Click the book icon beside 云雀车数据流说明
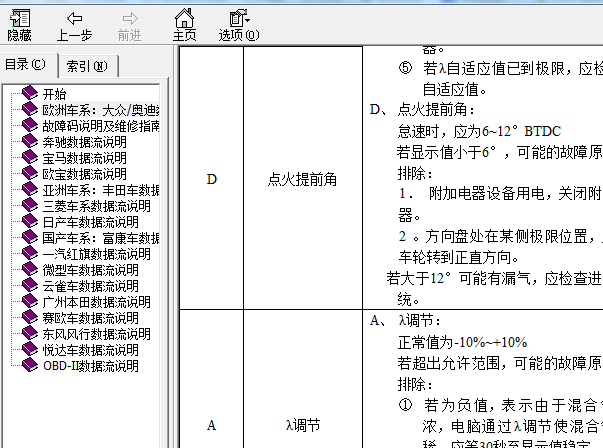 [30, 286]
